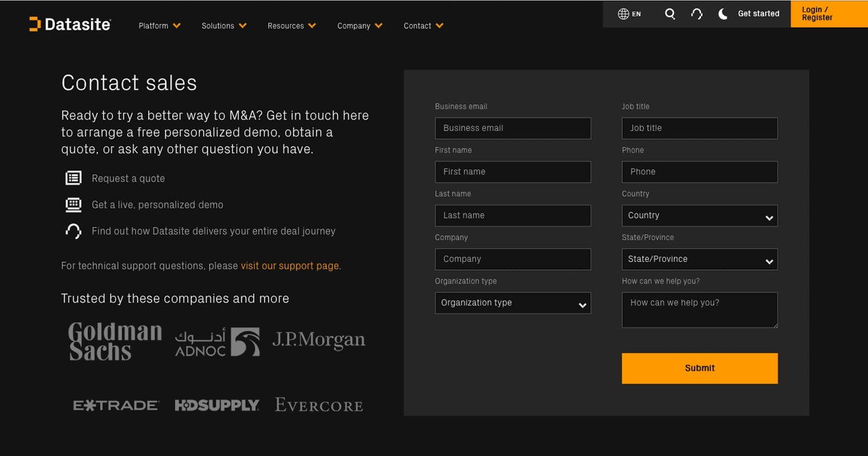Follow the visit our support page link

(290, 266)
